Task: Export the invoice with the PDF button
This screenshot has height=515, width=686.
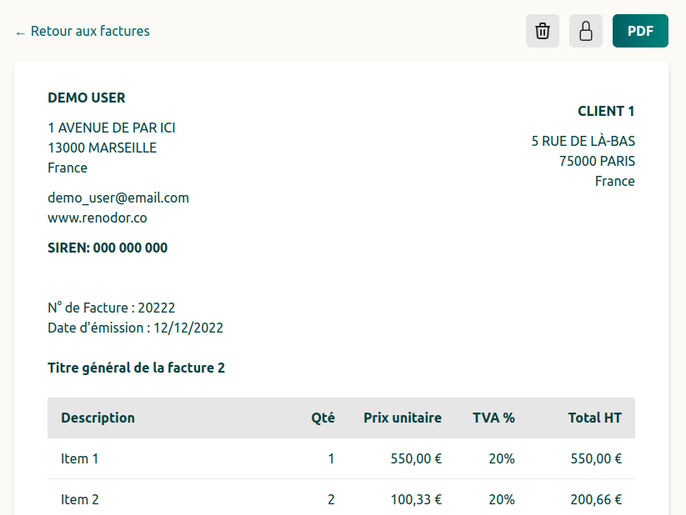Action: click(x=640, y=31)
